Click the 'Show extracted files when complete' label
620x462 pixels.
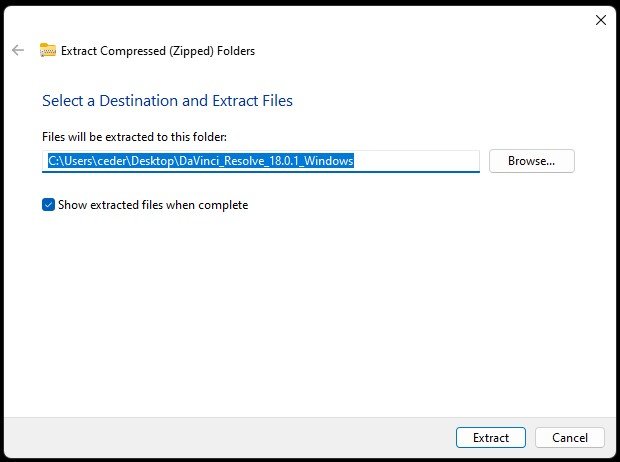[153, 205]
